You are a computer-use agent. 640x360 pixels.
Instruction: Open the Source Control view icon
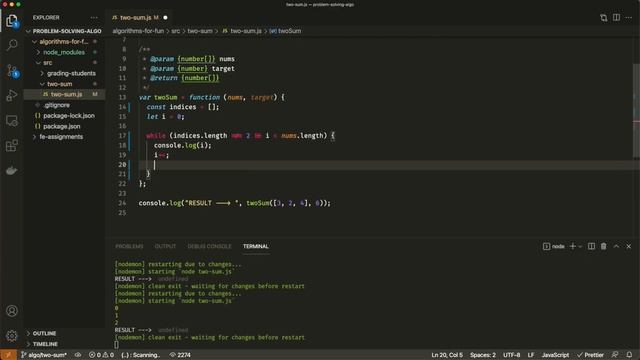(11, 71)
